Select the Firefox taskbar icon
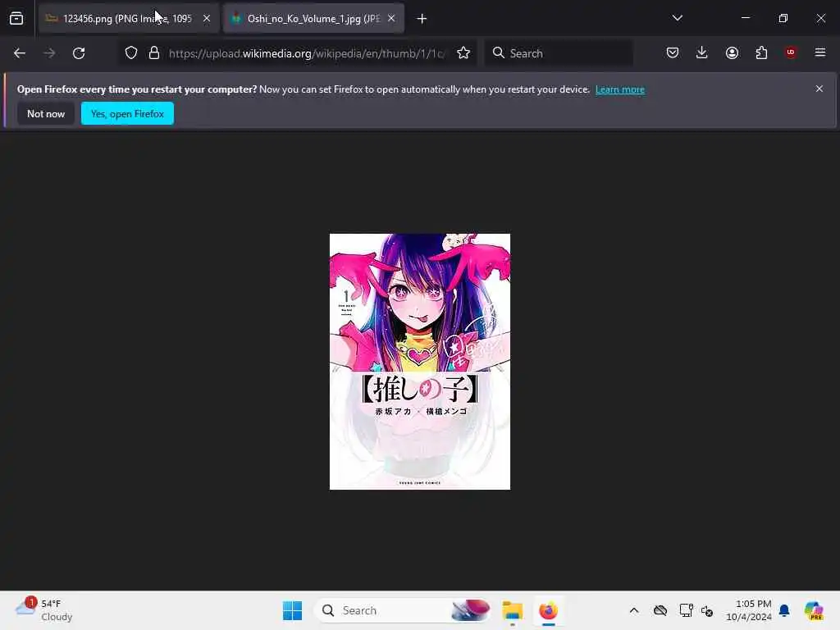Image resolution: width=840 pixels, height=630 pixels. pos(548,610)
